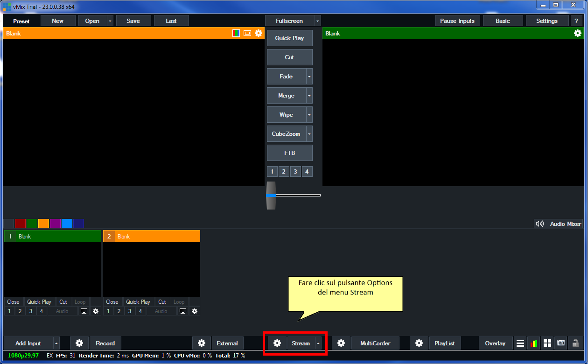Toggle overlay 2 on input 2
This screenshot has height=364, width=588.
click(119, 311)
